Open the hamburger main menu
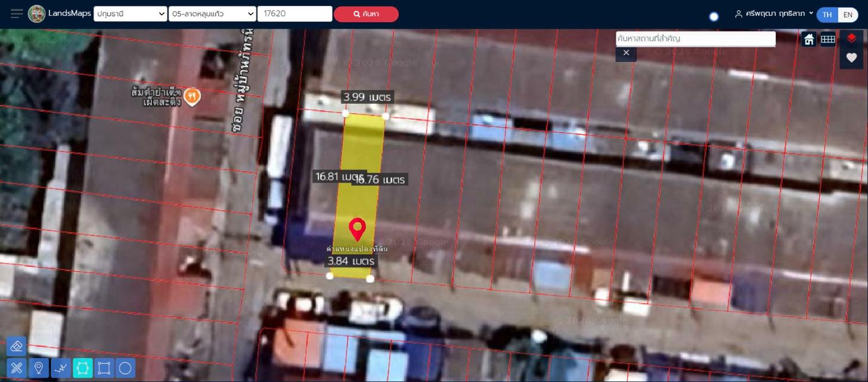Image resolution: width=868 pixels, height=382 pixels. tap(17, 14)
